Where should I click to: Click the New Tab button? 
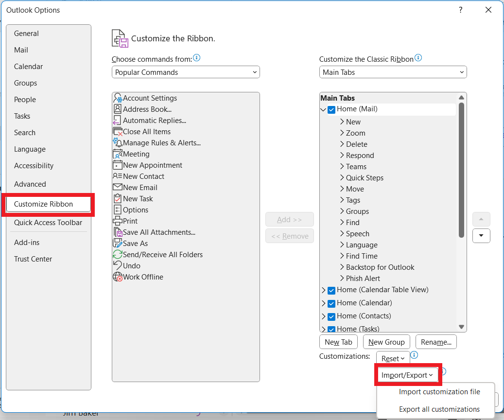338,342
